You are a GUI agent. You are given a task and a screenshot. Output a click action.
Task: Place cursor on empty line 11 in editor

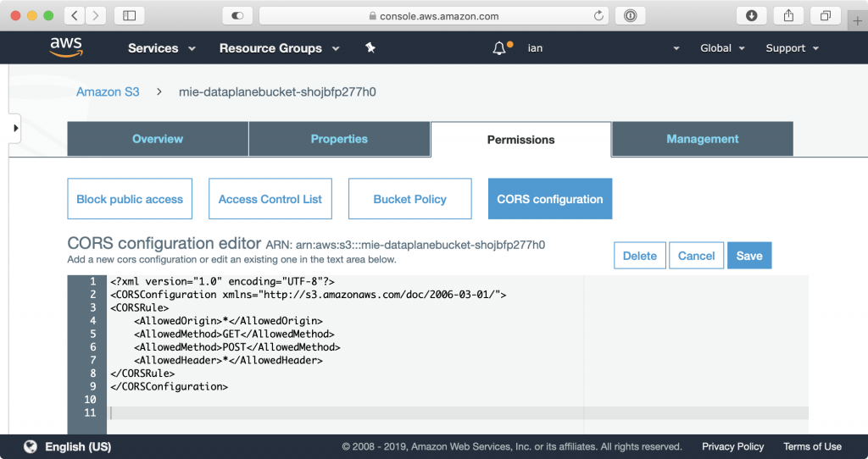[459, 412]
